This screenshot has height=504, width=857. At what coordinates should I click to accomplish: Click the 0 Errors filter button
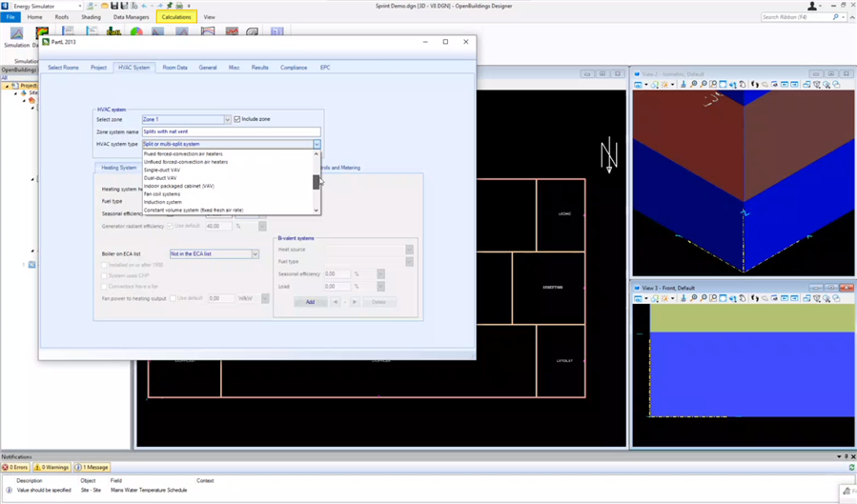[x=14, y=468]
